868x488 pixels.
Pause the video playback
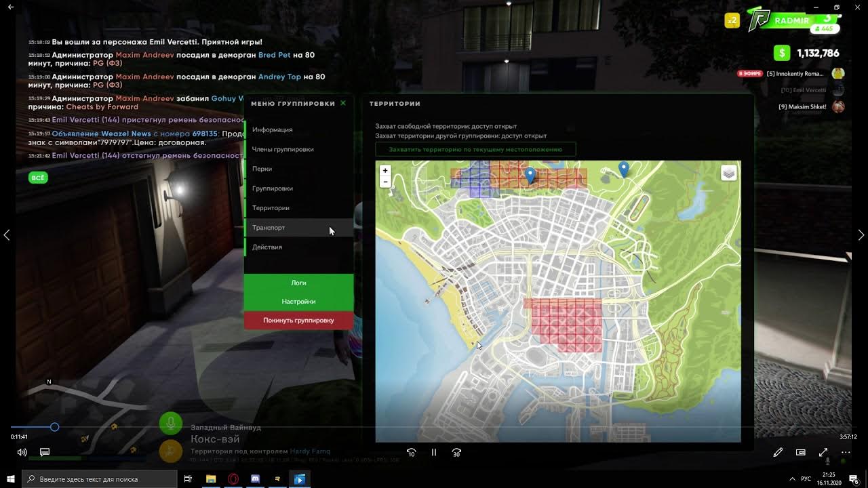click(434, 452)
